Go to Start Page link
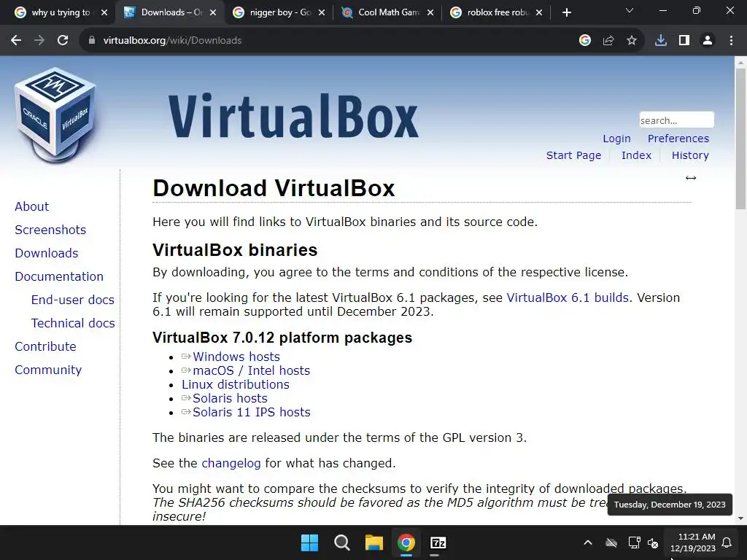The height and width of the screenshot is (560, 747). [573, 155]
